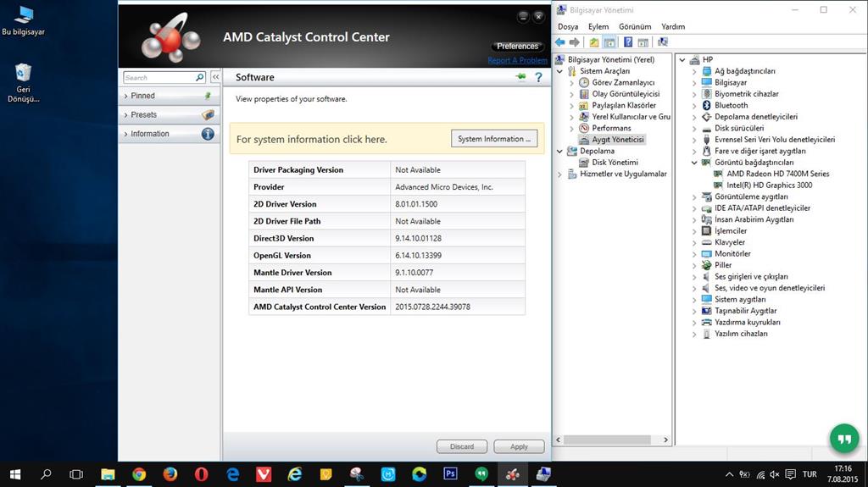Click the Information blue info icon

208,134
